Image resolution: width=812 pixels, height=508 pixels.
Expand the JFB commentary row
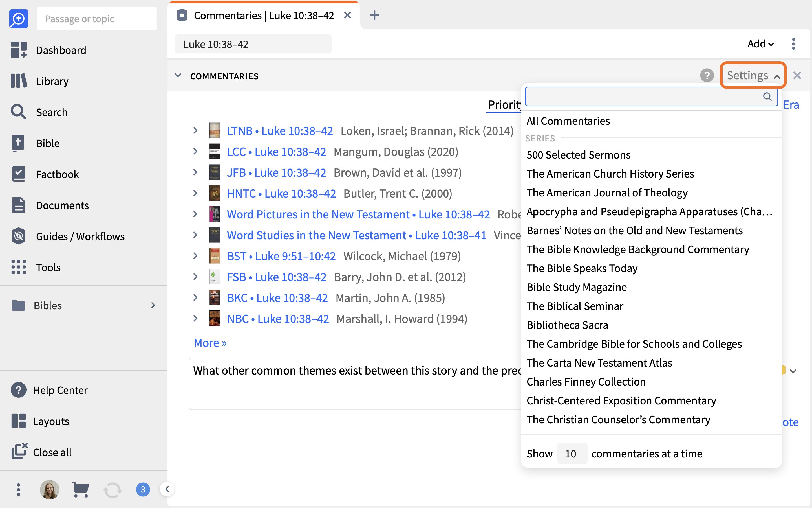(x=195, y=172)
